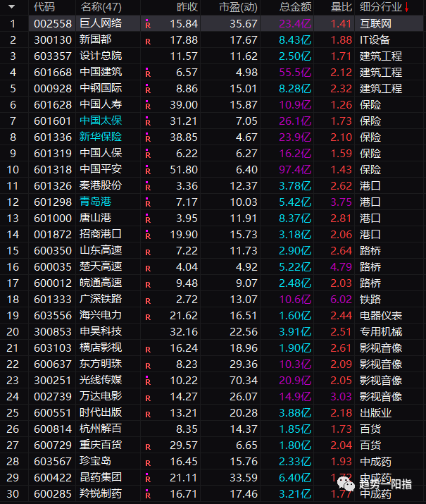Click the R margin icon for 东方明珠
Viewport: 426px width, 504px height.
(x=148, y=366)
